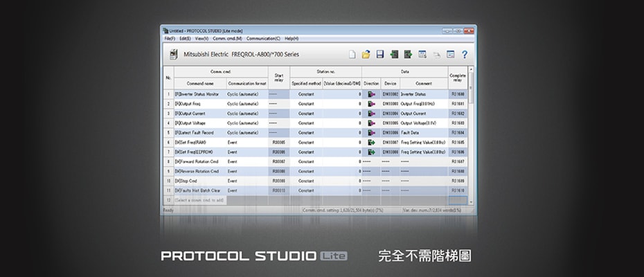Open the Communication(C) menu
This screenshot has height=277, width=644.
click(x=263, y=38)
